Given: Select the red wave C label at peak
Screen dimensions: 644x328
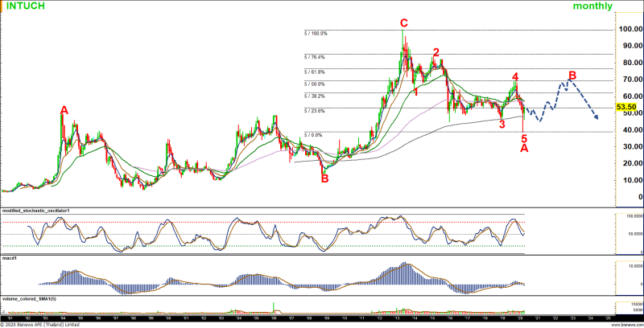Looking at the screenshot, I should (403, 23).
